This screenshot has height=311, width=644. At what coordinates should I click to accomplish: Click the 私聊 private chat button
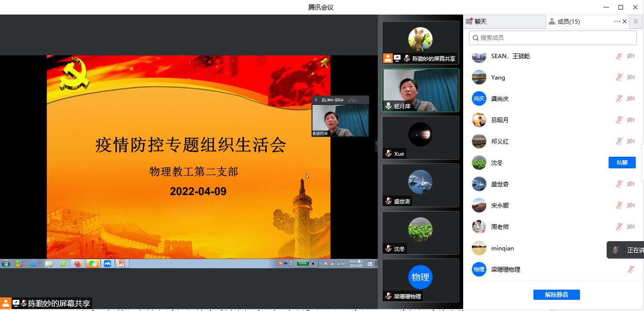(x=622, y=163)
